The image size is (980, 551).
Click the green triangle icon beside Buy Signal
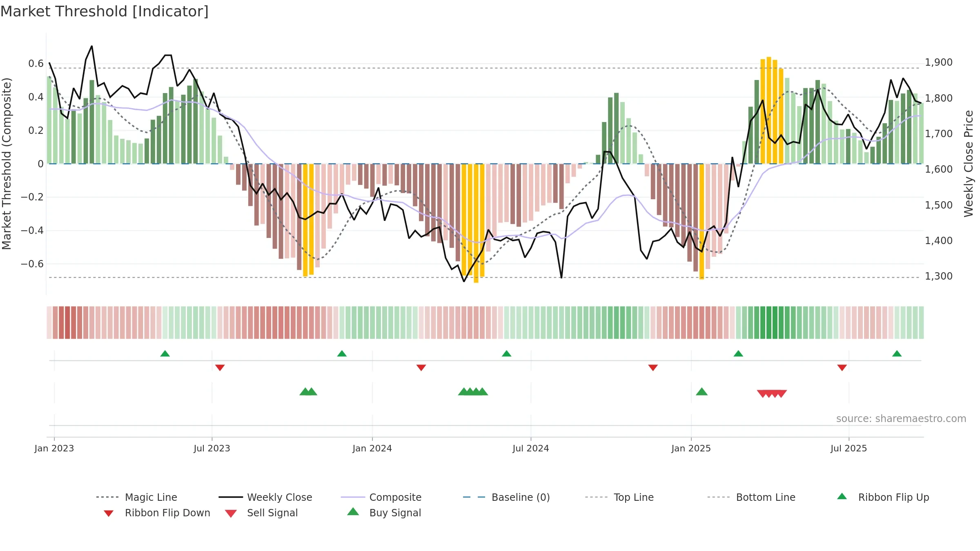(x=353, y=511)
